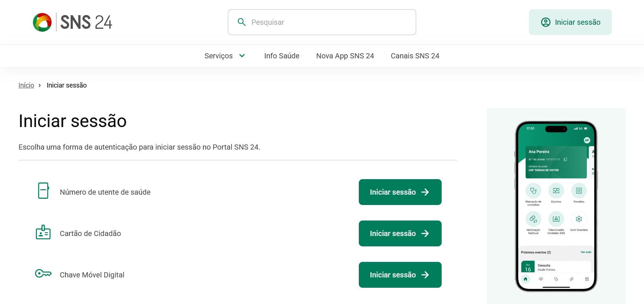Click Exames icon in phone mockup
The image size is (644, 304).
click(556, 191)
